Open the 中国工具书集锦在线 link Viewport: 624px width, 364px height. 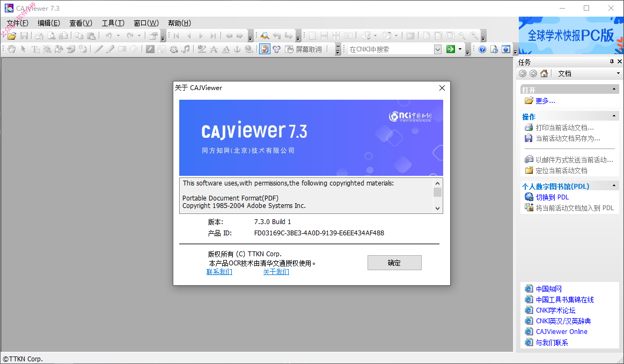tap(564, 300)
